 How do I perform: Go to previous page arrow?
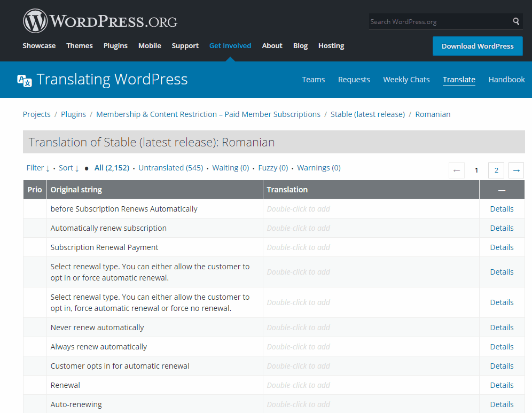(x=457, y=170)
